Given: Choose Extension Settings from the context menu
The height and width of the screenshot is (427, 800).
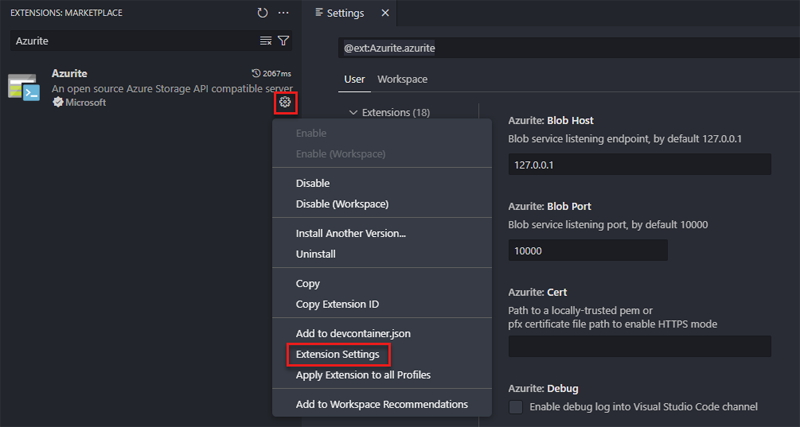Looking at the screenshot, I should point(337,354).
